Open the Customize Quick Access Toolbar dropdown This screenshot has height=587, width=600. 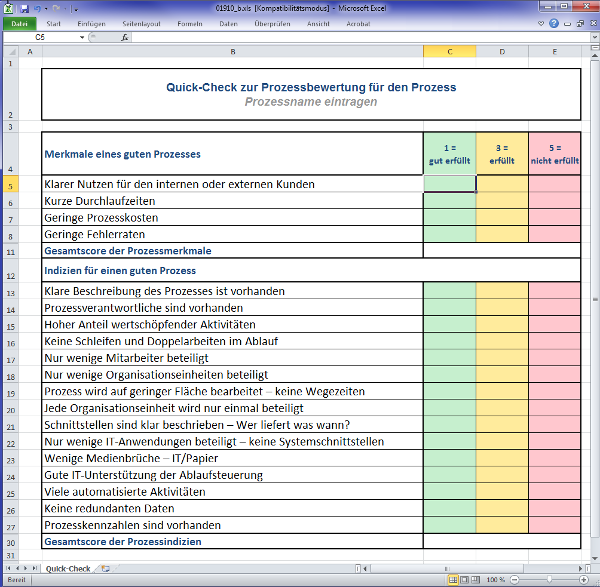tap(76, 8)
